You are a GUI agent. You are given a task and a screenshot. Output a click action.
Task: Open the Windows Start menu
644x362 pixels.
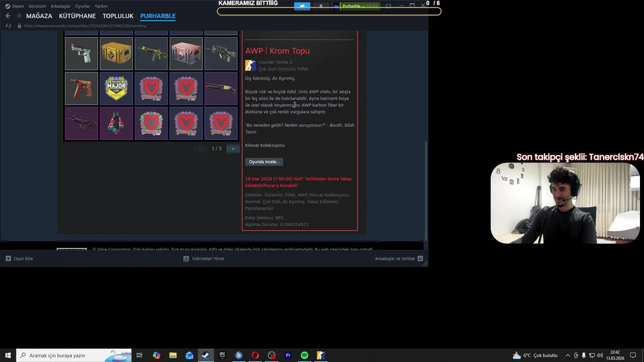(8, 355)
